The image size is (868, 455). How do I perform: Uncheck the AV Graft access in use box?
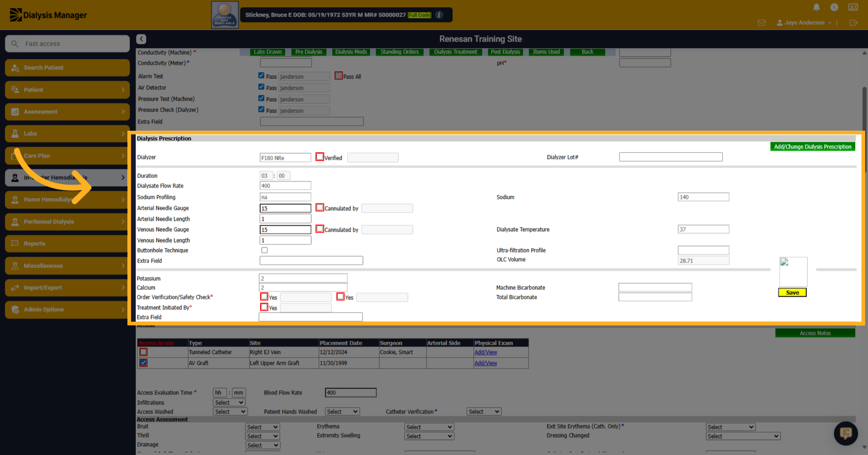[143, 363]
